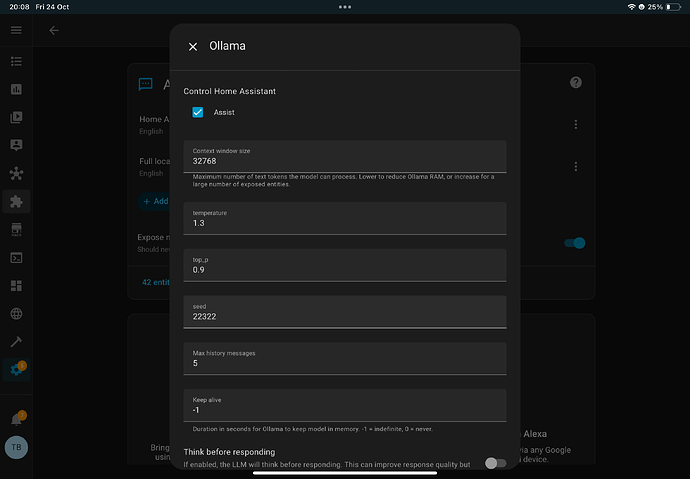690x479 pixels.
Task: Edit the Max history messages field
Action: click(x=345, y=358)
